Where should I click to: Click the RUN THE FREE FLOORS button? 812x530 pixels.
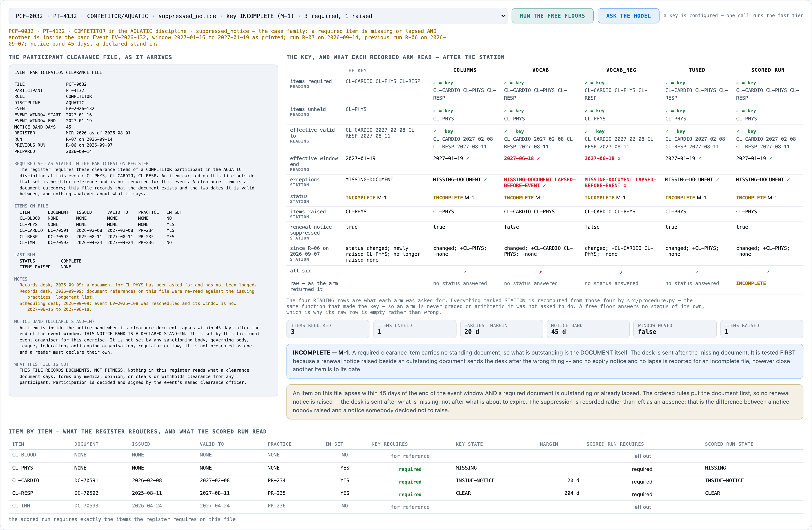pyautogui.click(x=552, y=16)
